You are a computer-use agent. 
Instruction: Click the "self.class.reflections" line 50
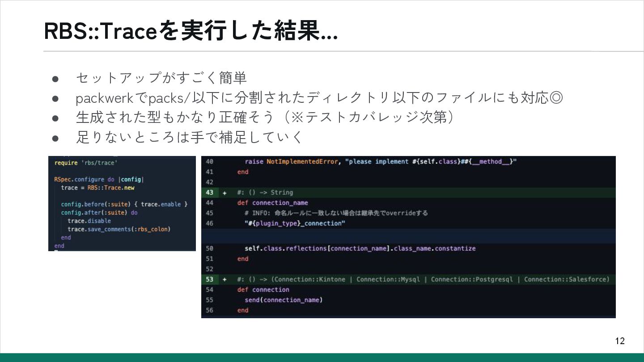click(360, 248)
